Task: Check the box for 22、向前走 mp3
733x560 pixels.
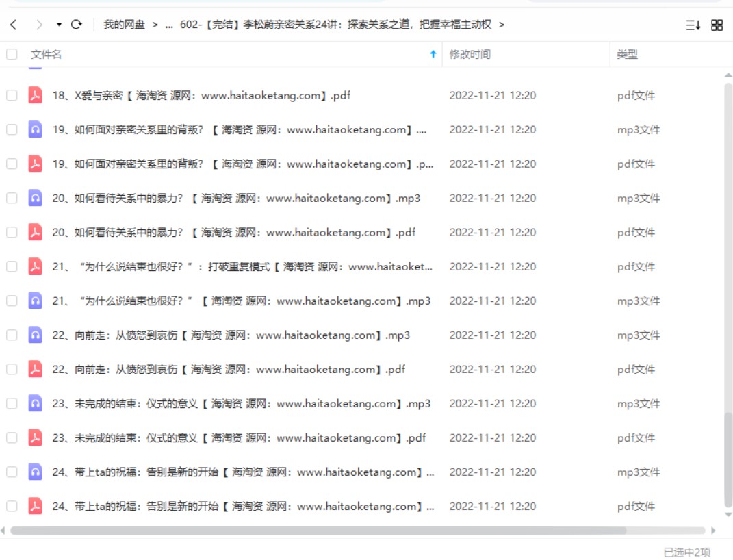Action: [12, 335]
